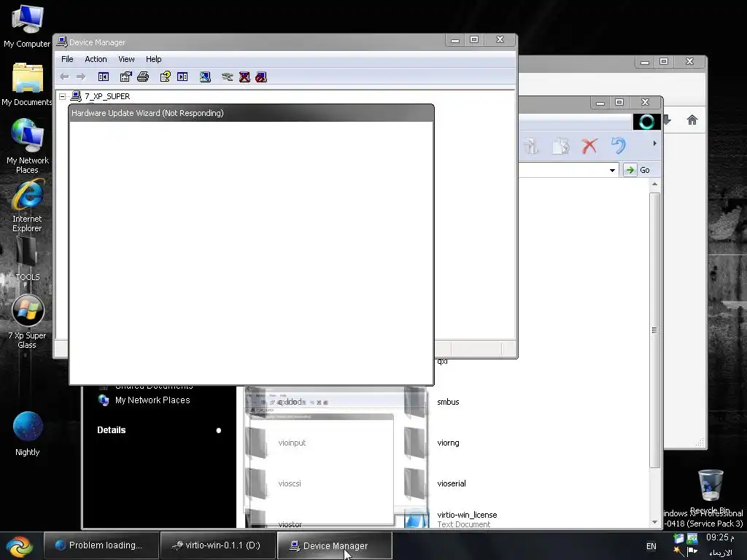Open the vioserial folder
747x560 pixels.
coord(451,484)
